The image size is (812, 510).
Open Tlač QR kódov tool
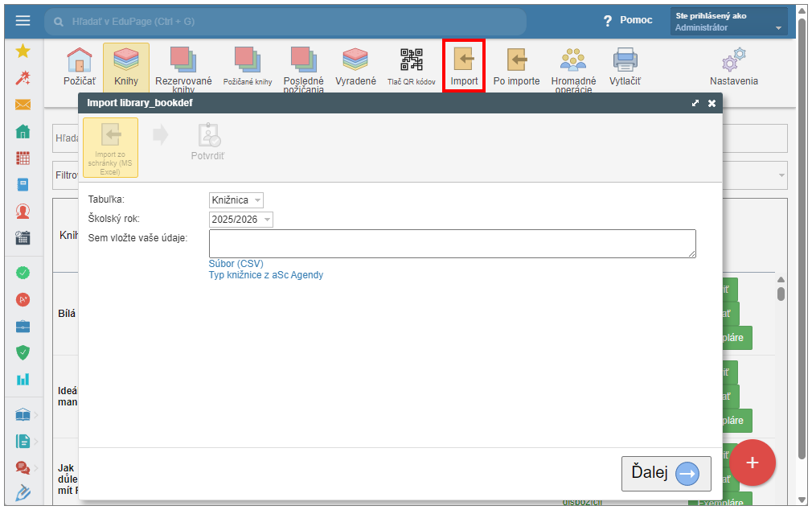[x=411, y=60]
